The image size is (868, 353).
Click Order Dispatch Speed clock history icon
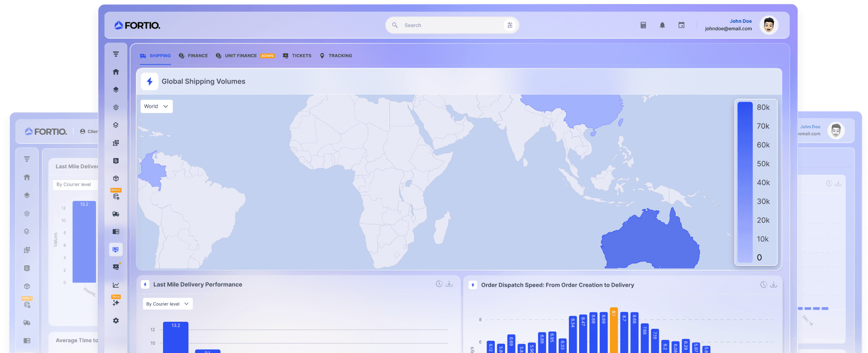[x=764, y=284]
